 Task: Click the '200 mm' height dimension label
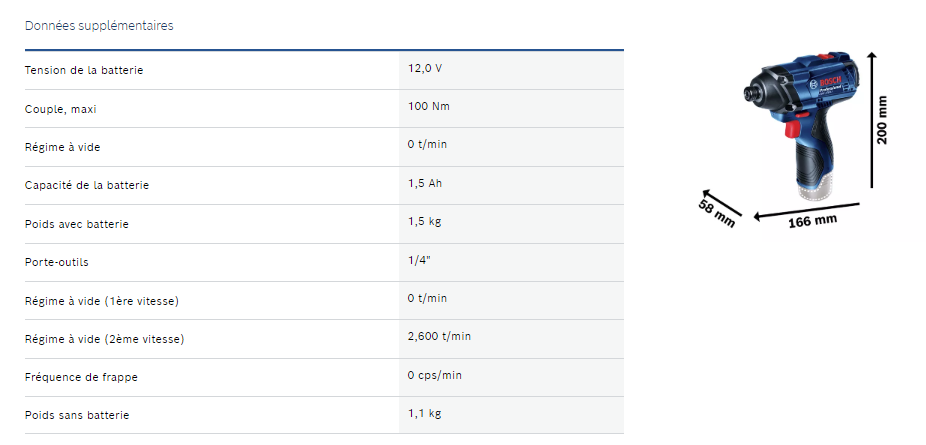click(x=882, y=120)
